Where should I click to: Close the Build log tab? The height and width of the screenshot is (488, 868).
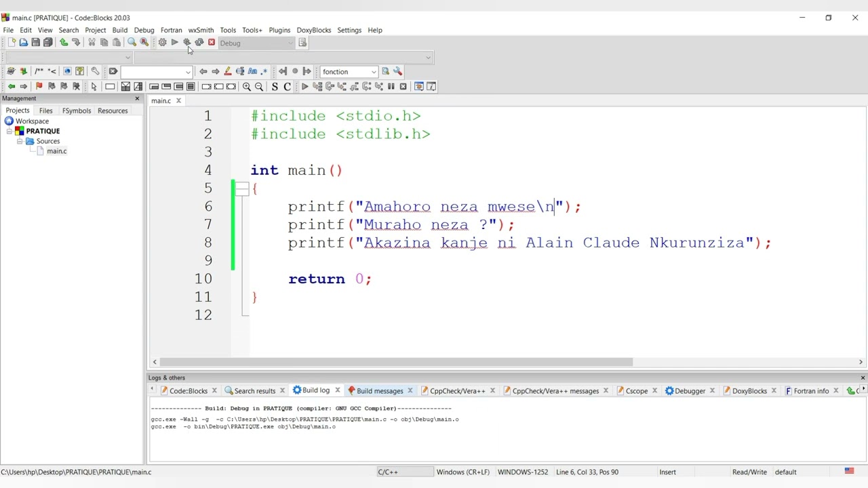tap(337, 390)
